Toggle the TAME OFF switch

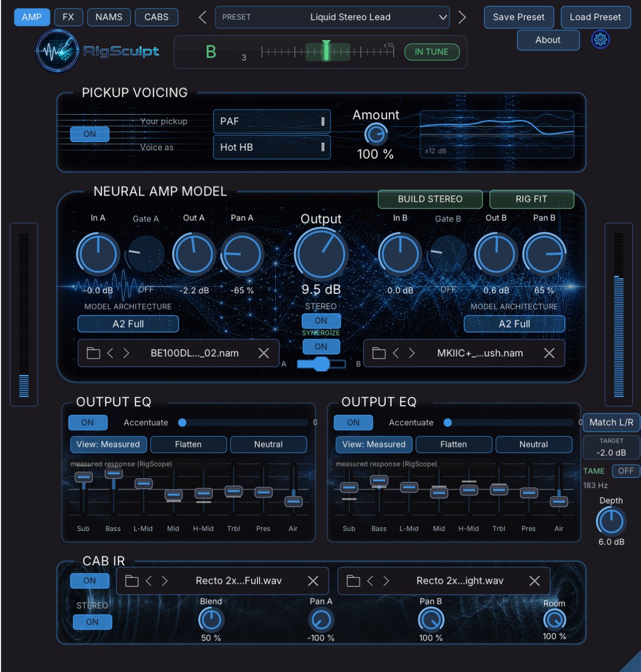(626, 471)
